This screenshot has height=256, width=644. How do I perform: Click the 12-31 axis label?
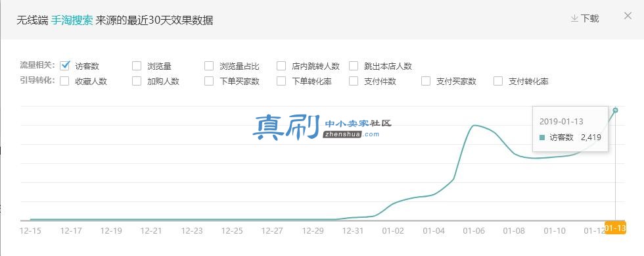coord(352,231)
